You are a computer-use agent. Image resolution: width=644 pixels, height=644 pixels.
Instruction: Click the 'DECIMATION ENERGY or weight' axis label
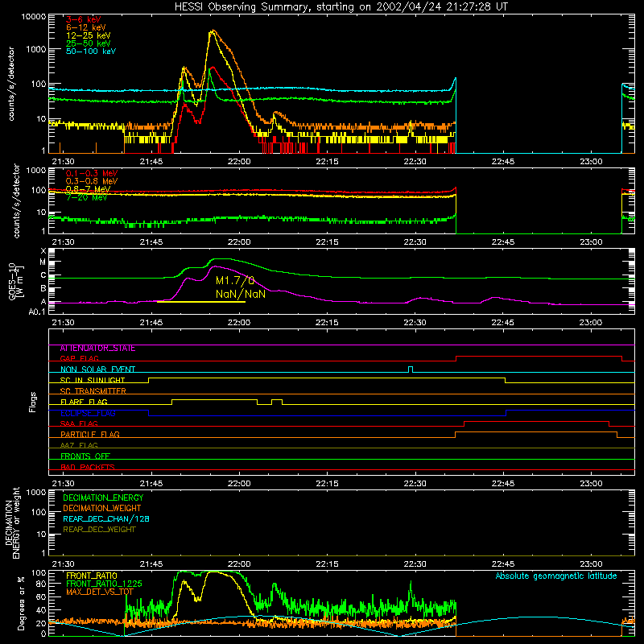click(x=12, y=522)
